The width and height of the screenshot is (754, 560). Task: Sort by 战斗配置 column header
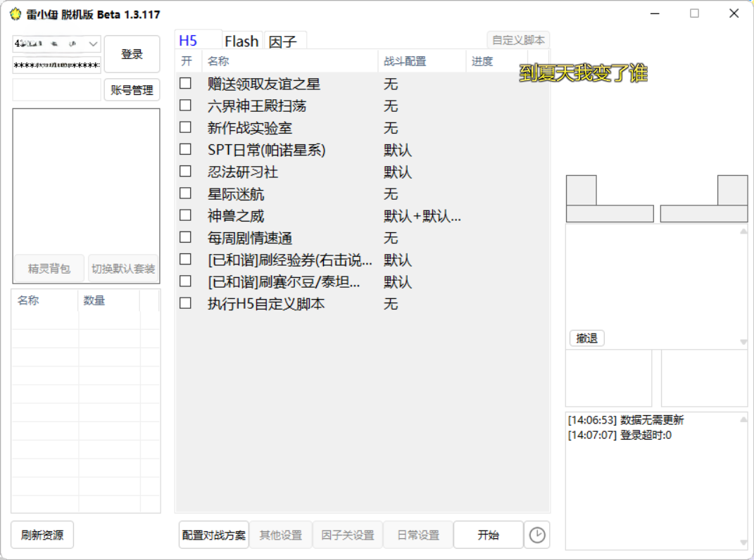(x=405, y=61)
